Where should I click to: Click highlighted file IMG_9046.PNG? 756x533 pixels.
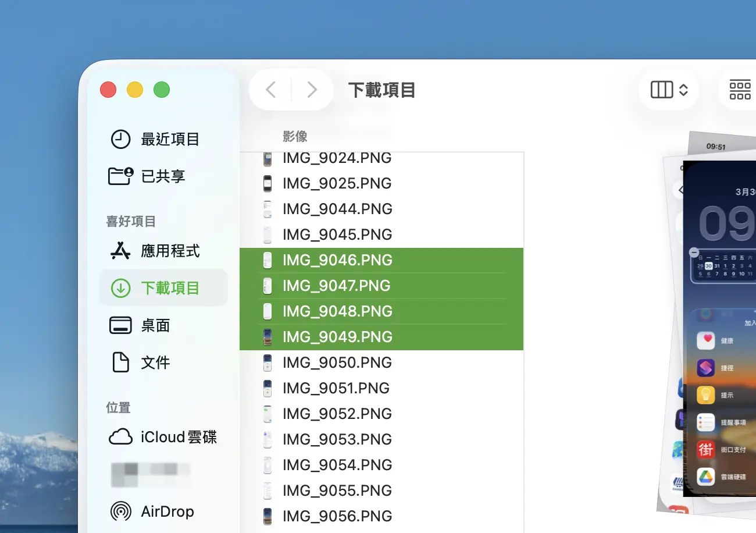pos(381,260)
